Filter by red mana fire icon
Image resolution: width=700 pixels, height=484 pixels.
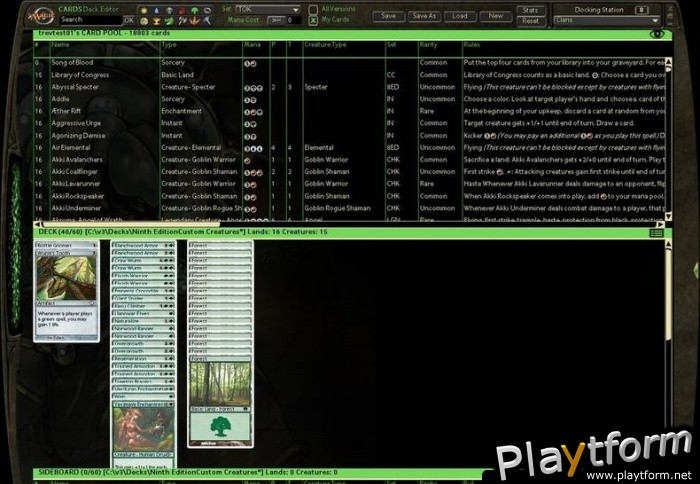point(182,10)
